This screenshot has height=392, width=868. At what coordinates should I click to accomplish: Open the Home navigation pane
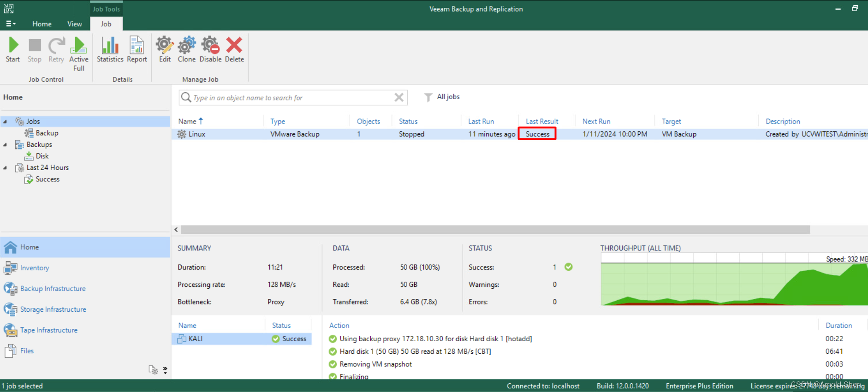pyautogui.click(x=85, y=247)
